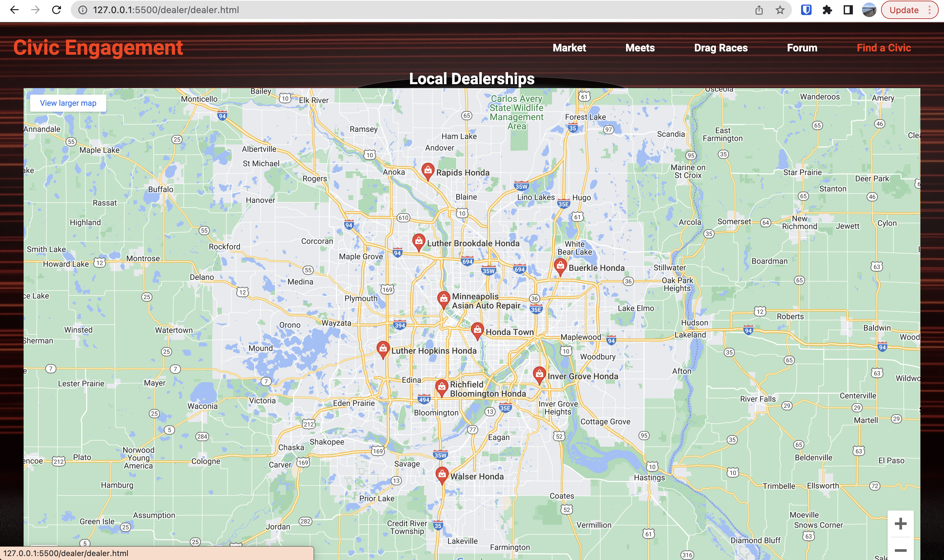Viewport: 944px width, 560px height.
Task: Open the Honda Town map marker
Action: click(477, 330)
